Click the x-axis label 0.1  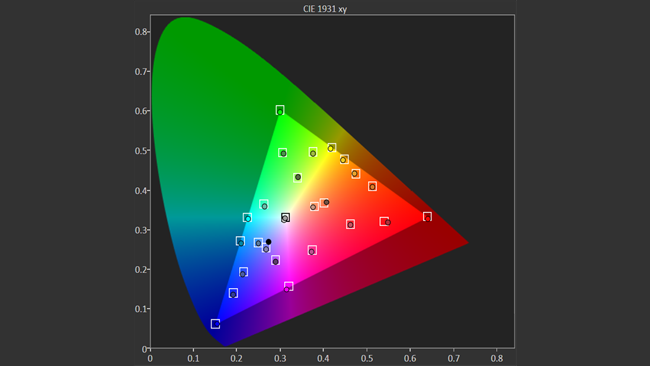(193, 358)
